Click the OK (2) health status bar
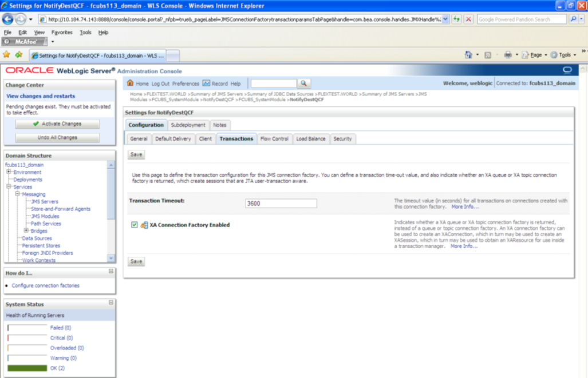This screenshot has width=588, height=378. pos(27,368)
